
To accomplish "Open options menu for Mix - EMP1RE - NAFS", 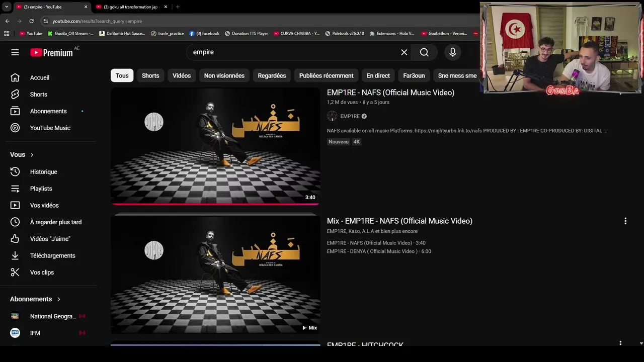I will point(625,221).
